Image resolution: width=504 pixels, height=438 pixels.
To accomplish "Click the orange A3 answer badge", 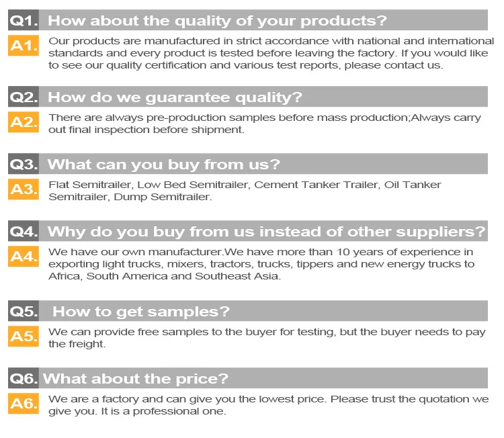I will pyautogui.click(x=24, y=189).
